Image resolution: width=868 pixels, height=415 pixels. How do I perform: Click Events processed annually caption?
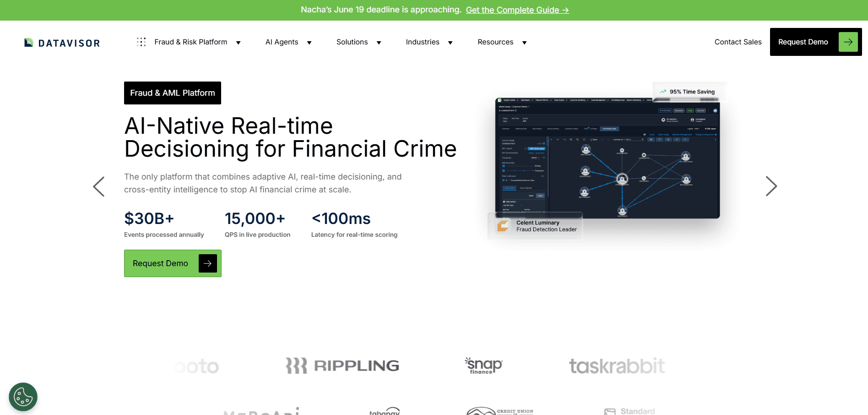[x=164, y=235]
